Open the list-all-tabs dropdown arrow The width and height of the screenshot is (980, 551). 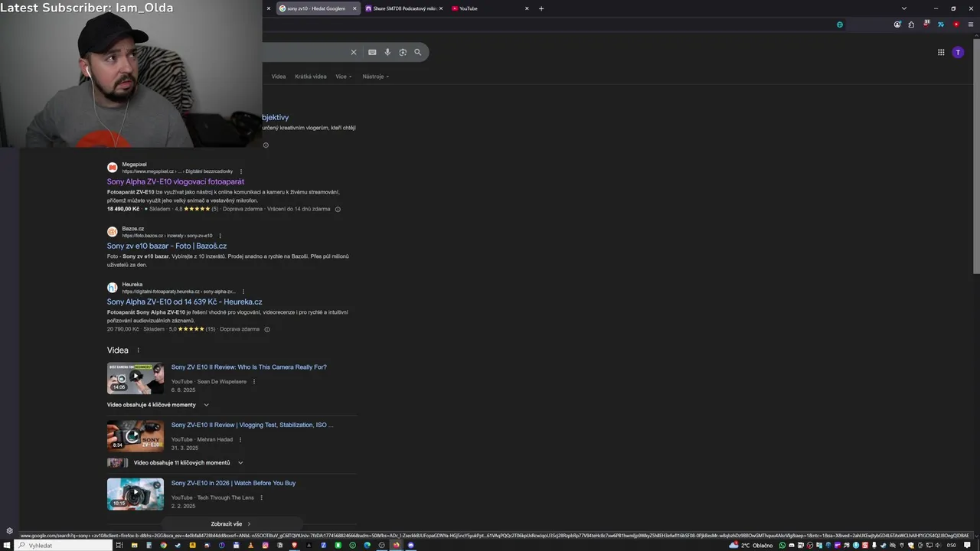coord(904,8)
